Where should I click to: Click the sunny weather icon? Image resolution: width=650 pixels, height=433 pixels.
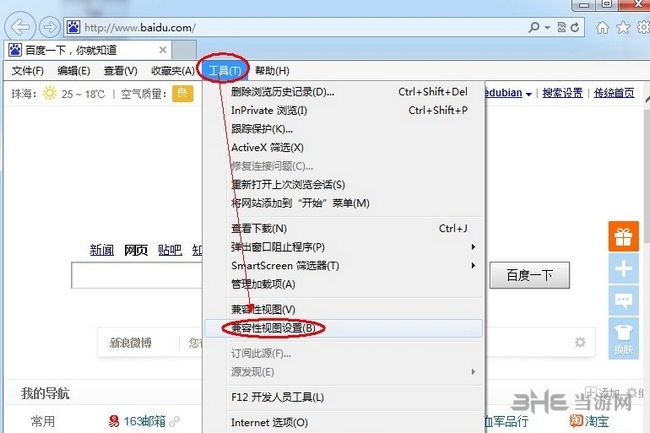coord(50,93)
